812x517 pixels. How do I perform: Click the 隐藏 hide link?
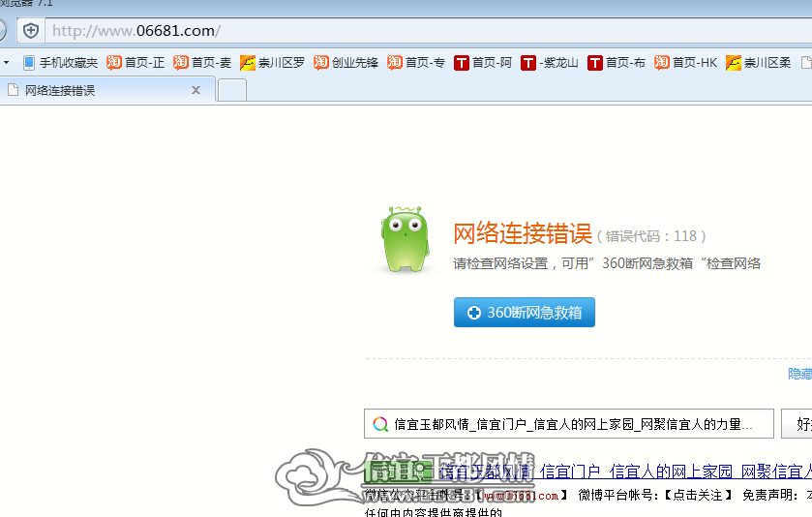800,374
